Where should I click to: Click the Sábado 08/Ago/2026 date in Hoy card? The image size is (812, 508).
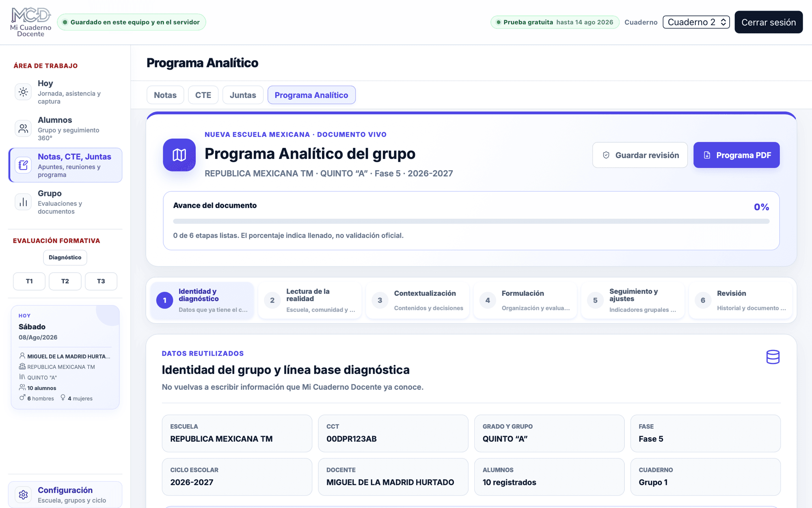click(38, 332)
